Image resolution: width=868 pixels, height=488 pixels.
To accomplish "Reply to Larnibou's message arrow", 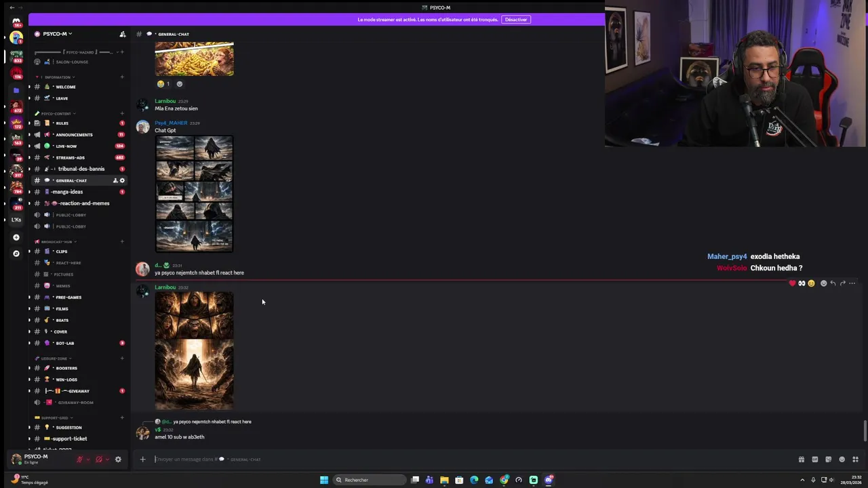I will pyautogui.click(x=833, y=283).
